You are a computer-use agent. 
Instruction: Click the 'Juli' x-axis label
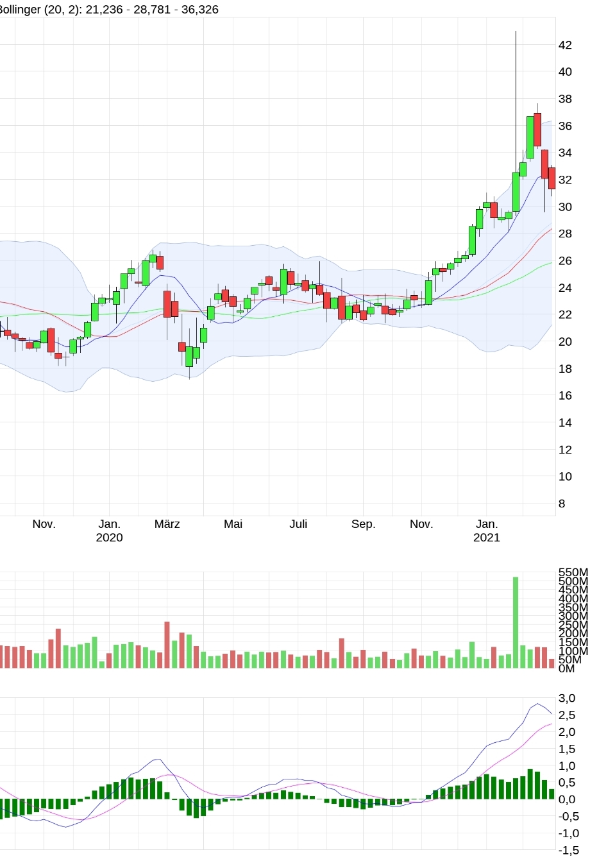298,524
